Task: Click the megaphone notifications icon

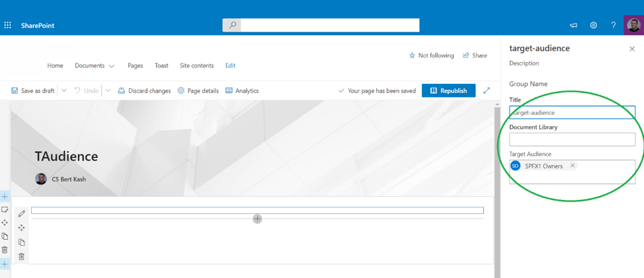Action: [573, 25]
